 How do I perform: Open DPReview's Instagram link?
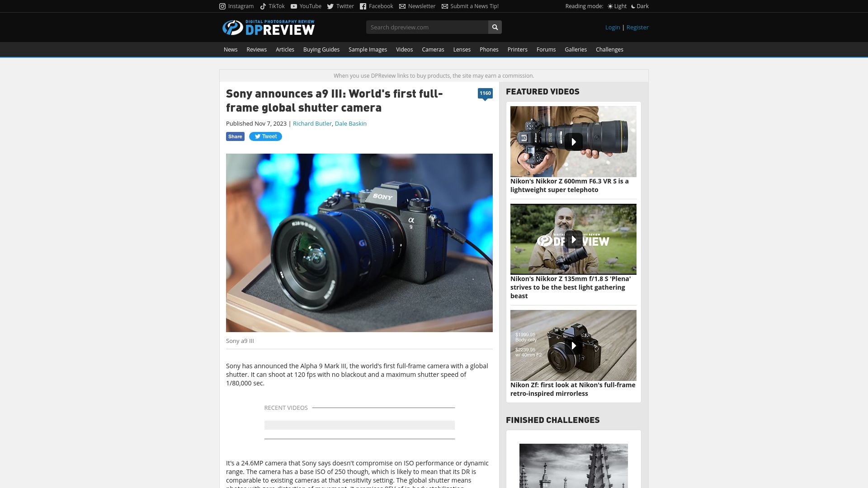(236, 6)
